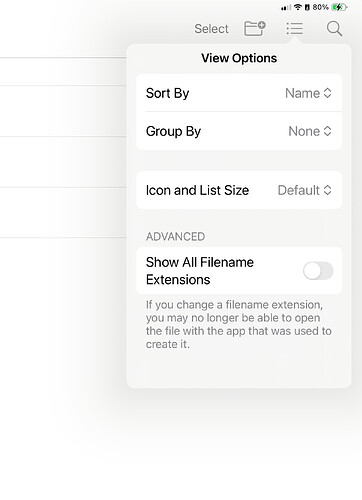Click the Sort By row label
The width and height of the screenshot is (362, 500).
point(167,93)
